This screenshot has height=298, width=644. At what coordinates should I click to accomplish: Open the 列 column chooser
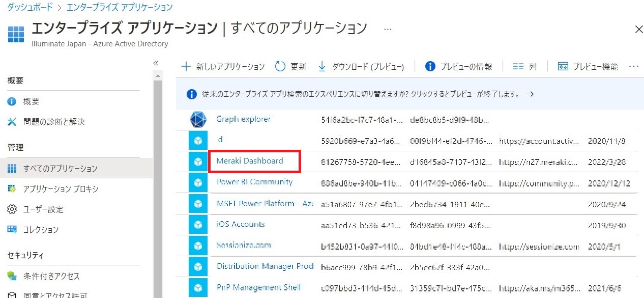click(525, 67)
